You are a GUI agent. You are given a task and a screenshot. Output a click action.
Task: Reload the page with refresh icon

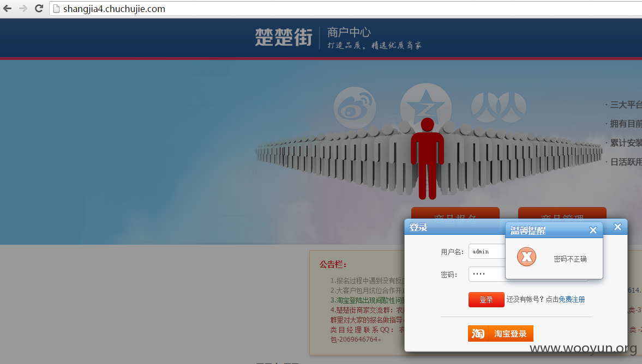(39, 8)
